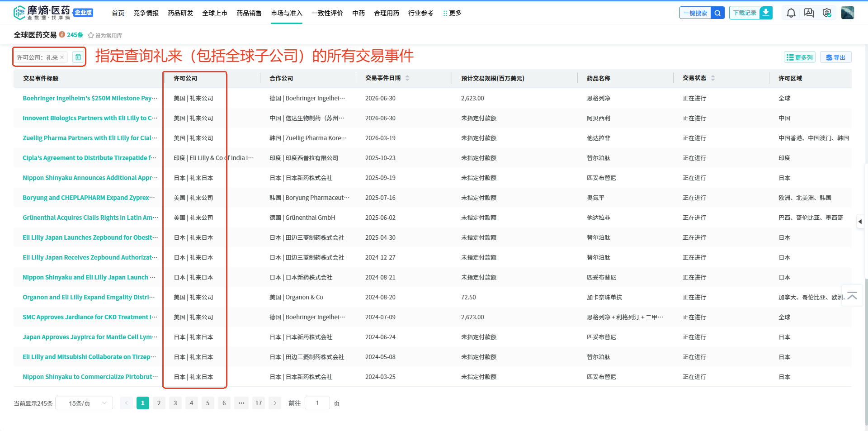Click the download arrow icon
Viewport: 868px width, 431px height.
tap(766, 13)
